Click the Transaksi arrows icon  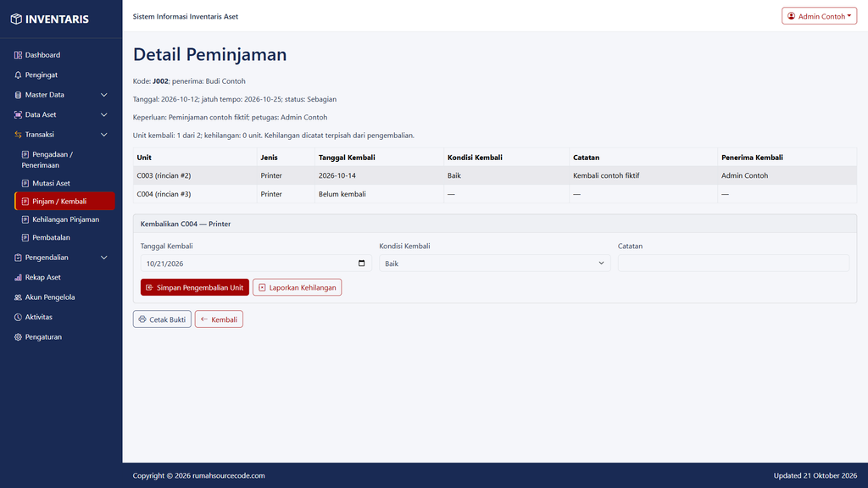18,135
